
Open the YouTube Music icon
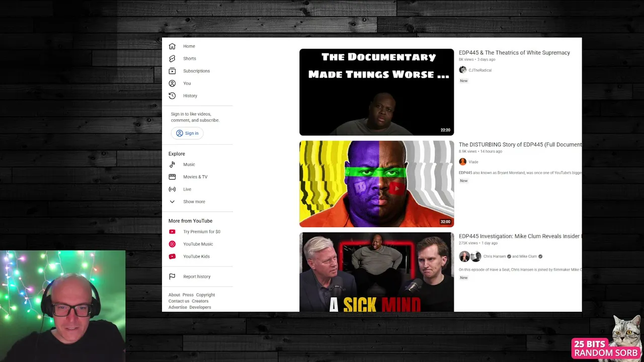click(172, 244)
